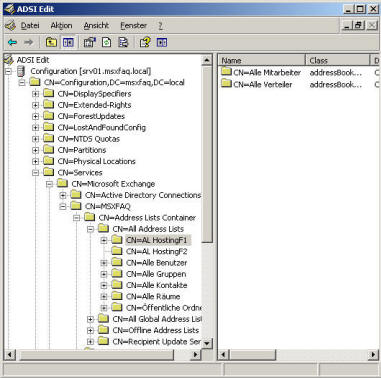Click the MMC document icon left of Datei
The width and height of the screenshot is (381, 378).
point(11,25)
